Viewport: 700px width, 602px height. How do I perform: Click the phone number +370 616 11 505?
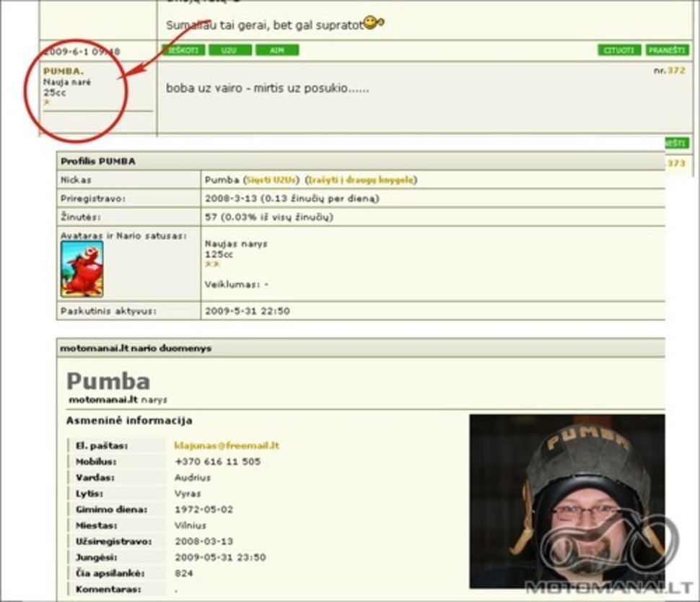coord(217,461)
